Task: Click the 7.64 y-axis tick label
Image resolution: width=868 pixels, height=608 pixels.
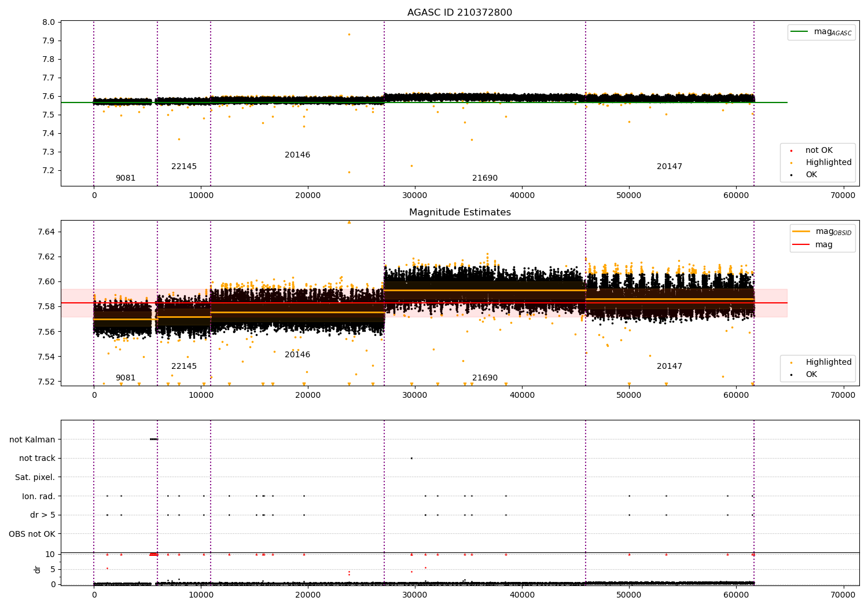Action: tap(47, 232)
